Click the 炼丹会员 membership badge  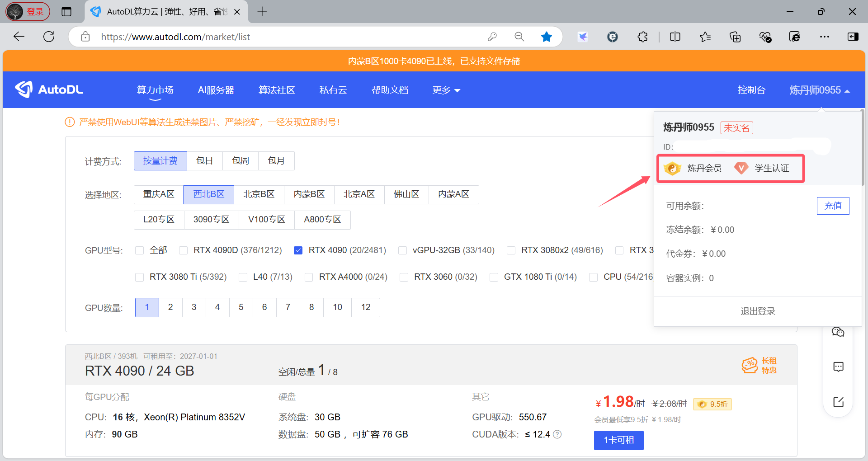coord(693,168)
